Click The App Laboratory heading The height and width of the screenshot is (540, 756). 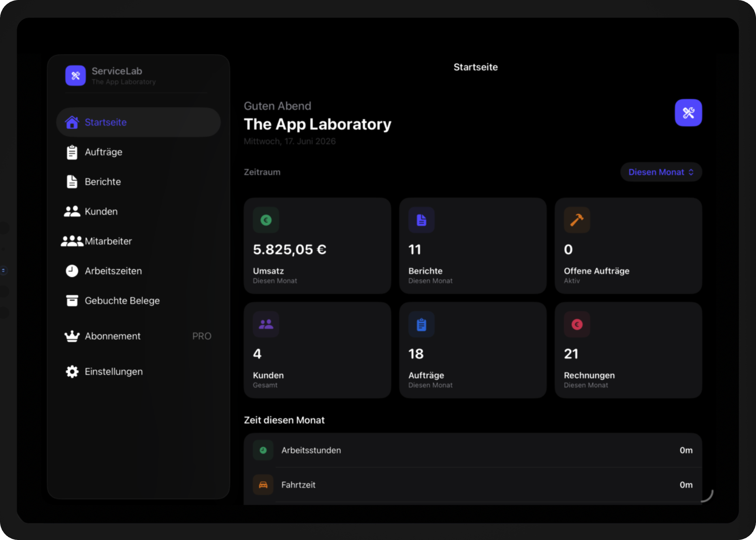click(318, 124)
